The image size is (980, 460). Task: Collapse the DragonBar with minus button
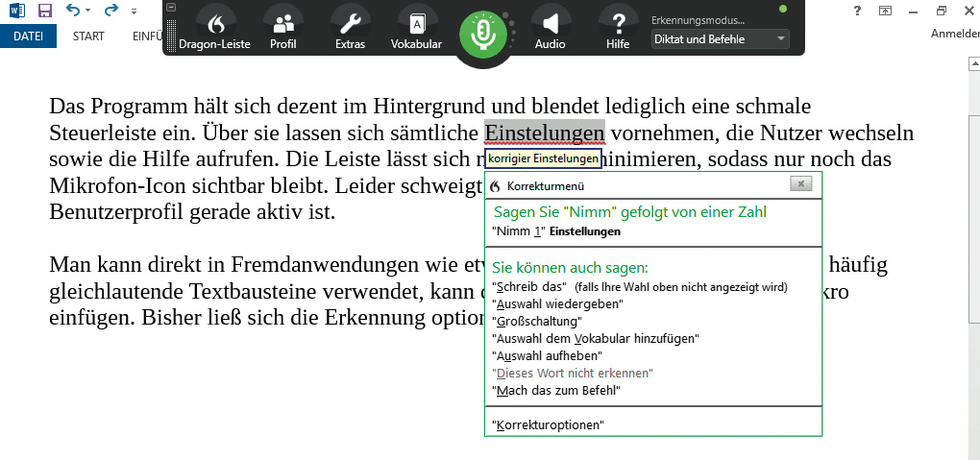coord(171,8)
